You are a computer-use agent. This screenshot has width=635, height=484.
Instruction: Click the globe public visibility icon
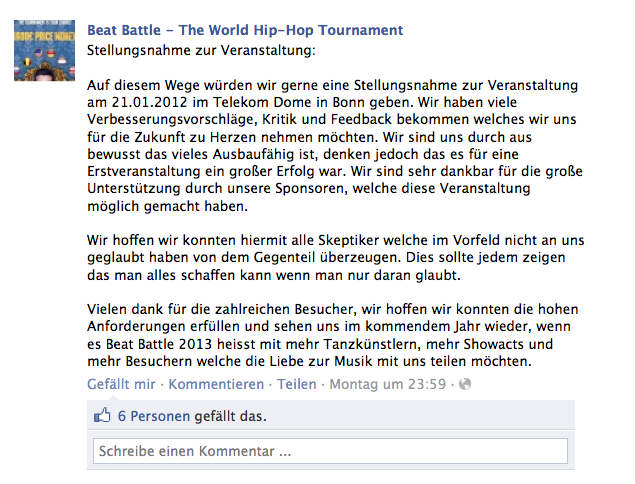click(465, 384)
